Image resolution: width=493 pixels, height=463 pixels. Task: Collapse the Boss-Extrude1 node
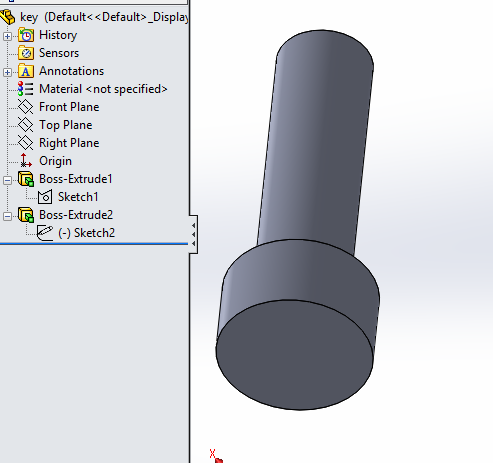[x=7, y=180]
